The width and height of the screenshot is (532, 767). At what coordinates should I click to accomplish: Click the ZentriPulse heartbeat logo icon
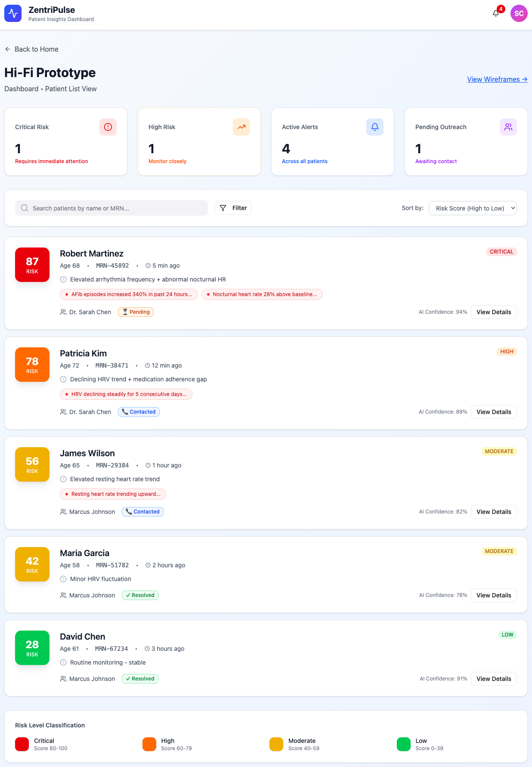(x=13, y=13)
